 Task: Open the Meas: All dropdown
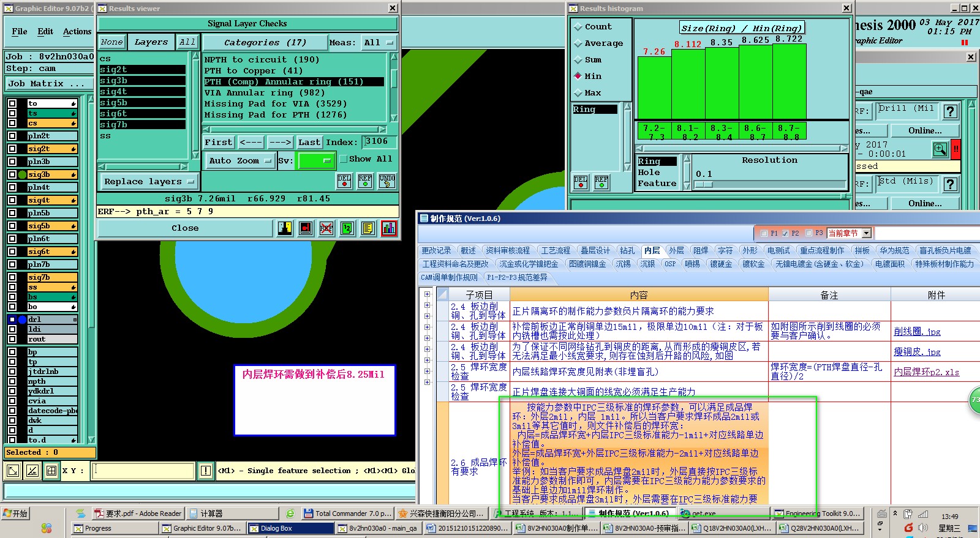380,42
